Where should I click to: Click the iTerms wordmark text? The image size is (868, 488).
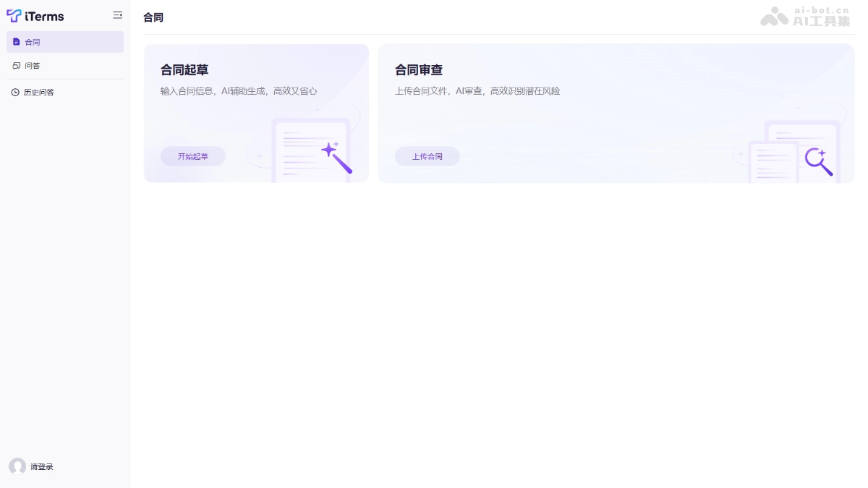tap(44, 16)
